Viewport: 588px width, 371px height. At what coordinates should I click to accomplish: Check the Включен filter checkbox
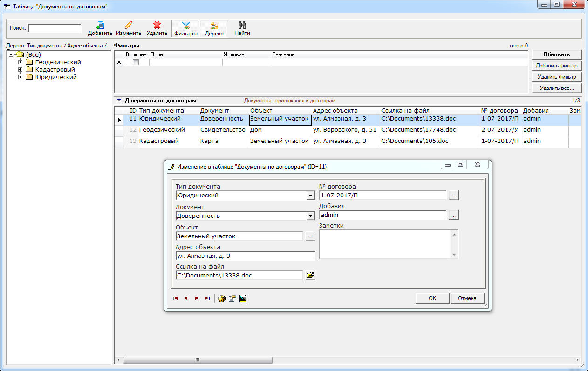[136, 62]
